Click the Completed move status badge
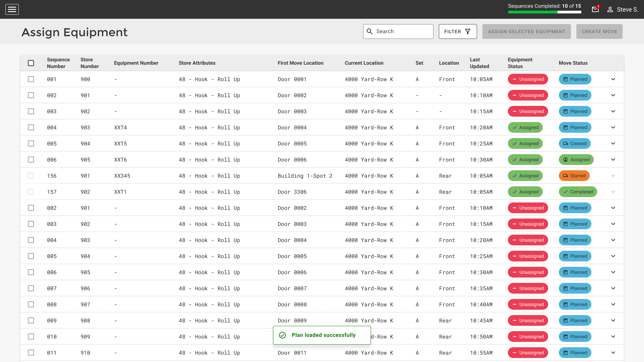644x362 pixels. (x=578, y=192)
